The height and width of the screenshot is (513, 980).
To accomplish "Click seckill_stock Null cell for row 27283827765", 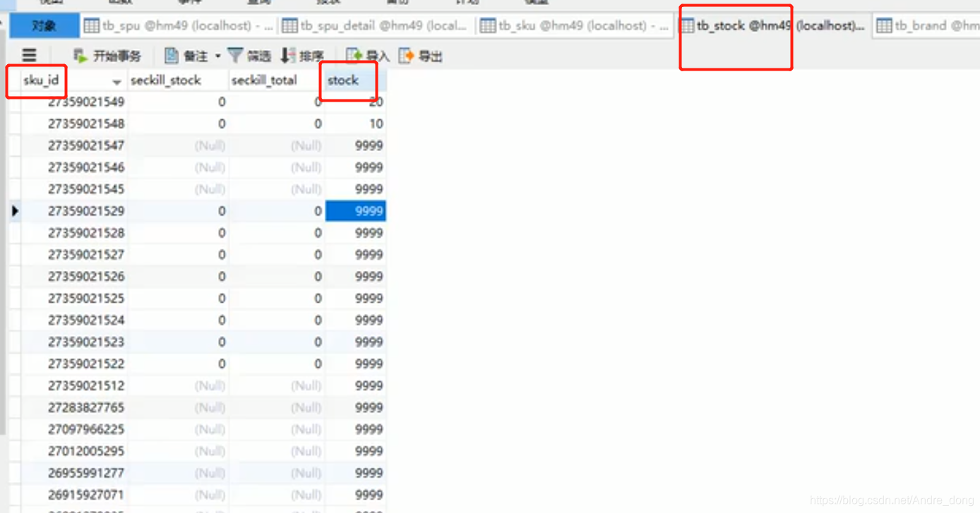I will tap(178, 408).
